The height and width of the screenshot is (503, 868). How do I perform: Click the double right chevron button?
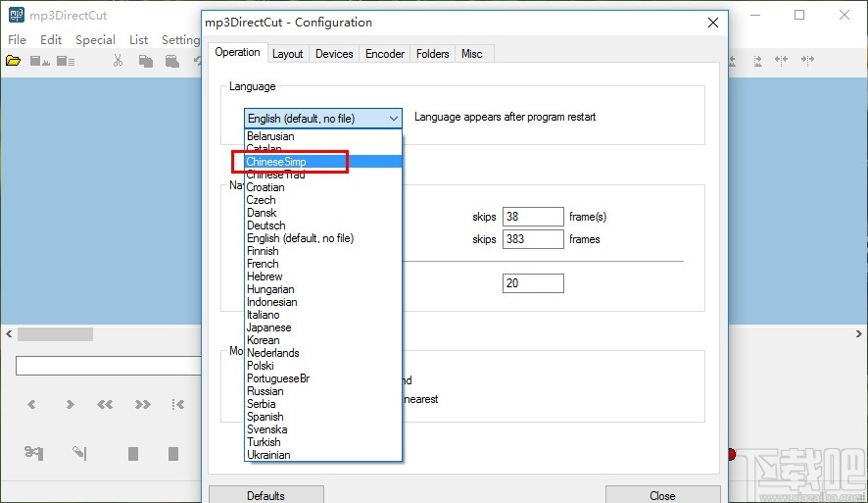tap(142, 404)
